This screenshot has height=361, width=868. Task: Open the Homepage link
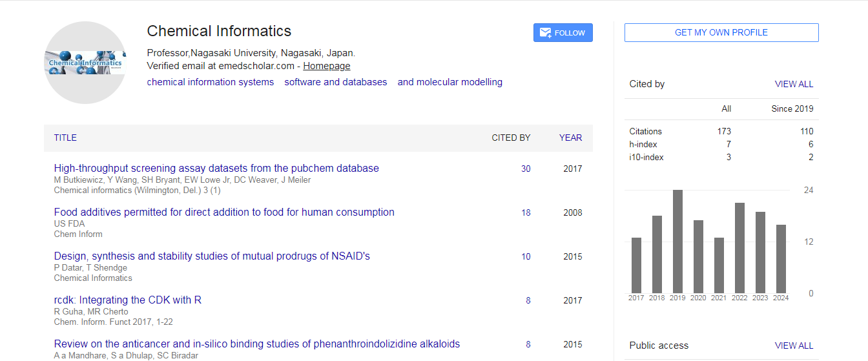click(326, 66)
